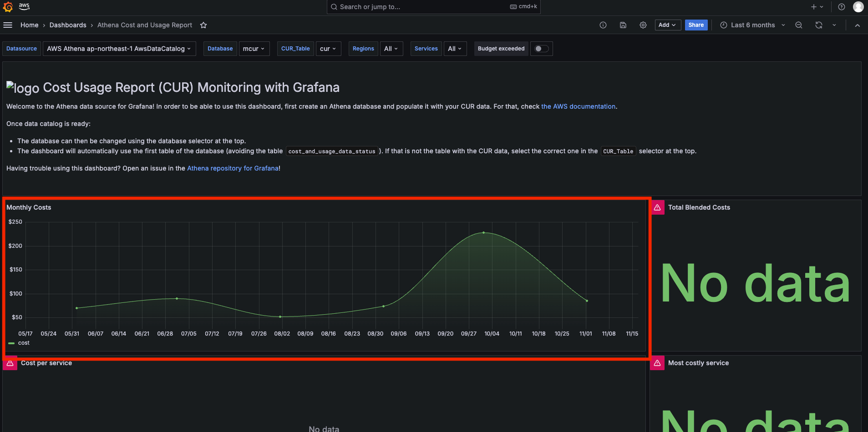Open the AWS documentation link

pyautogui.click(x=578, y=106)
